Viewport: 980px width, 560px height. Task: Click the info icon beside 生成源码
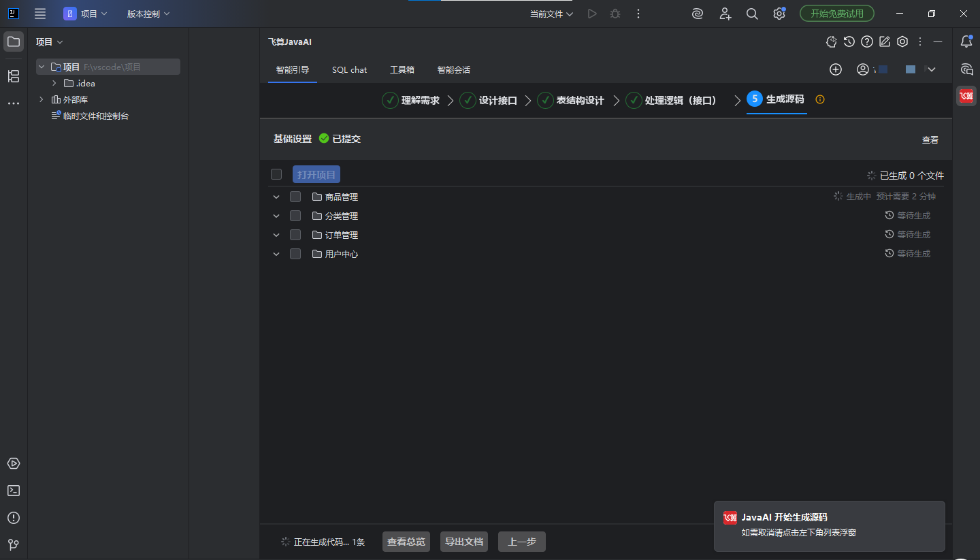820,99
